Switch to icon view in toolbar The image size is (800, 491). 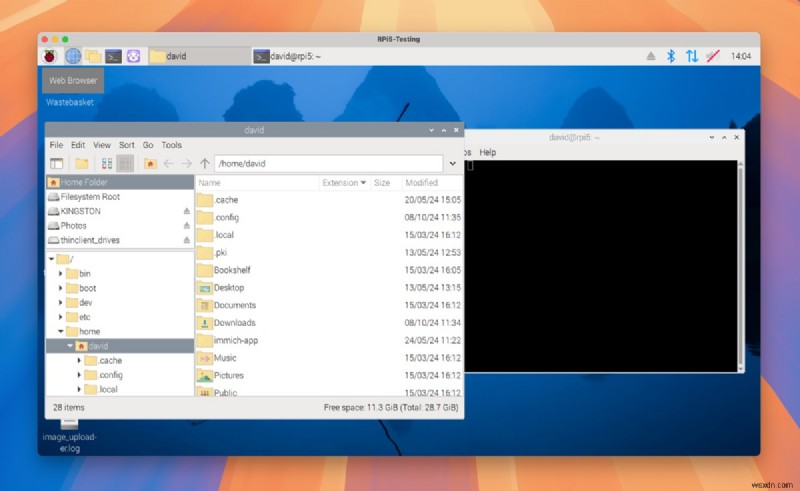(107, 163)
